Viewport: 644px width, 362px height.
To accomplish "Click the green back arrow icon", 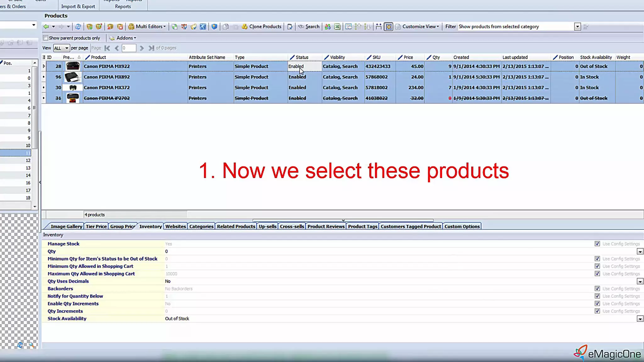I will (x=46, y=27).
